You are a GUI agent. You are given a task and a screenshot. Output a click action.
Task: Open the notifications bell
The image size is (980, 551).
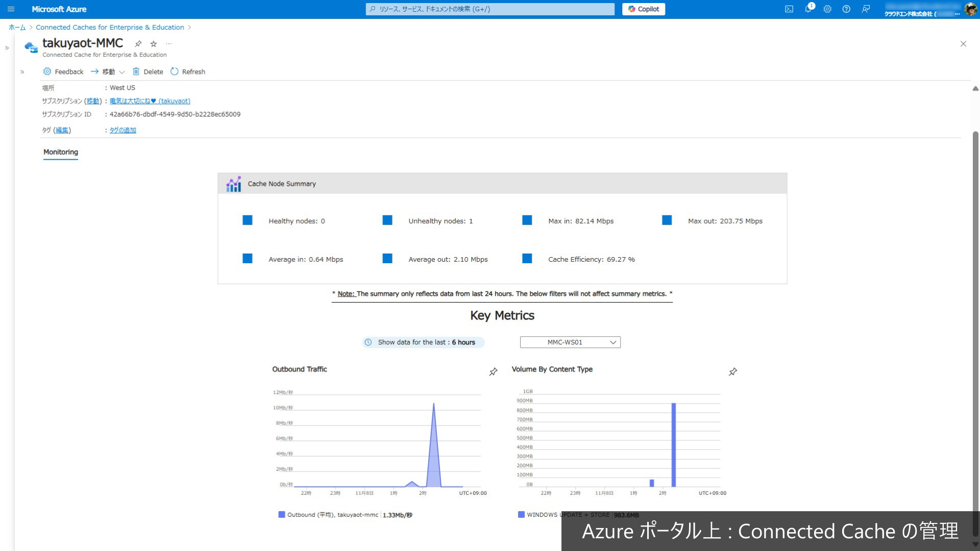coord(808,9)
